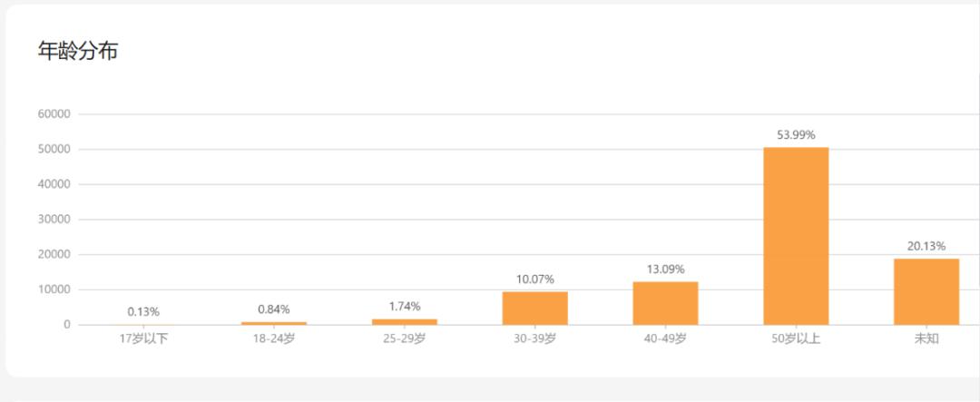
Task: Click the 53.99% data label
Action: click(796, 135)
